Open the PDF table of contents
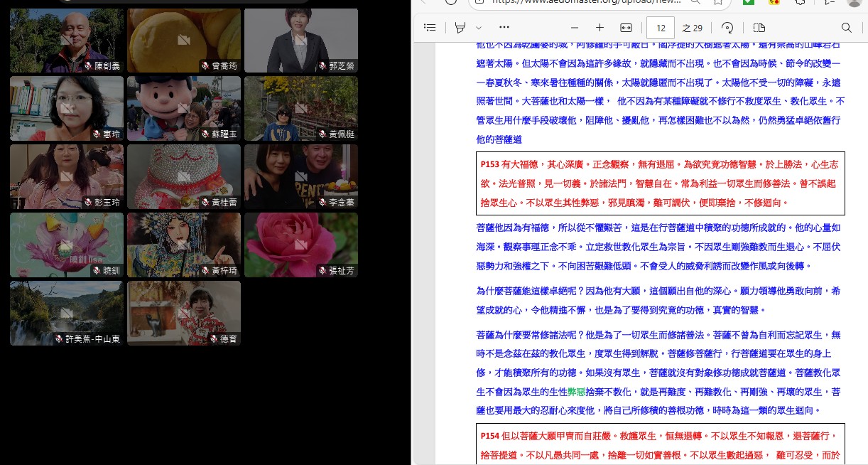 coord(430,28)
